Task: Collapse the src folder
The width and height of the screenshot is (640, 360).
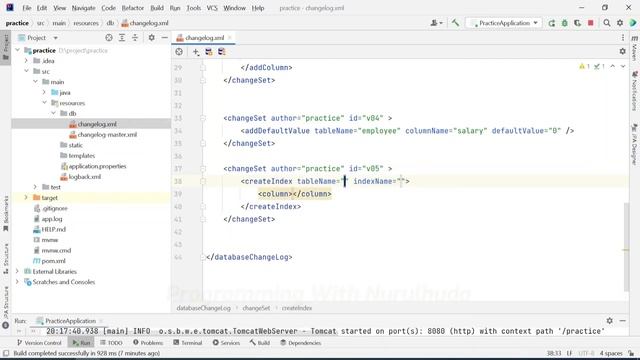Action: pyautogui.click(x=27, y=71)
